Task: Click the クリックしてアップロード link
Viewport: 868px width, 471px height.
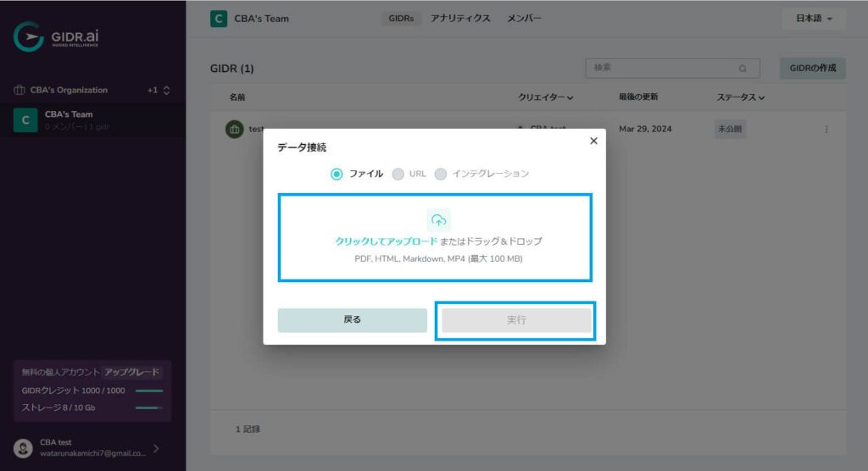Action: tap(386, 241)
